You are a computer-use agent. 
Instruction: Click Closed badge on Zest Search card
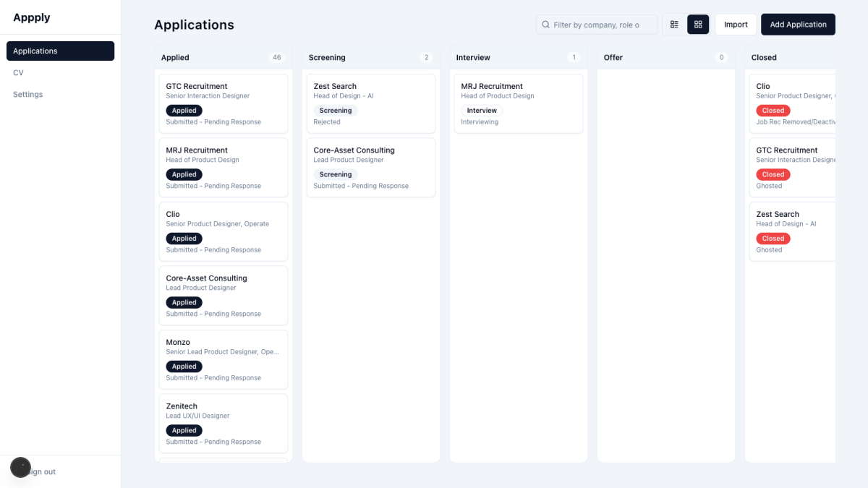773,239
